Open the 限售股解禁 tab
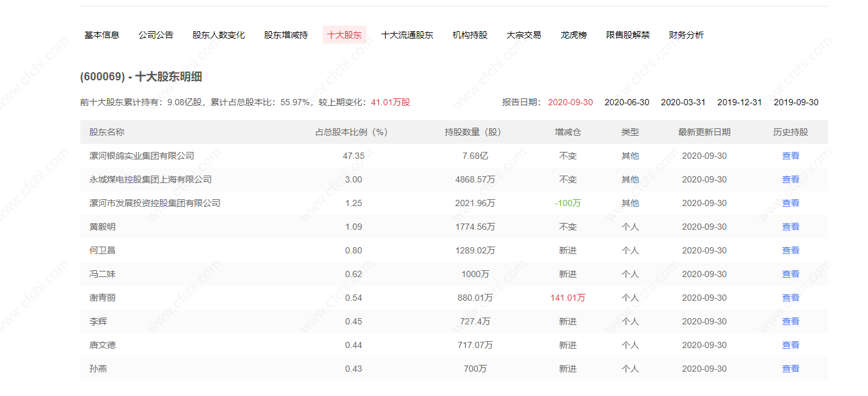 (x=628, y=35)
